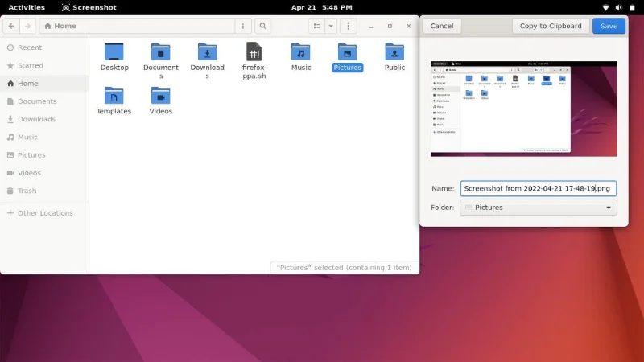
Task: Select Videos in the sidebar
Action: point(44,173)
